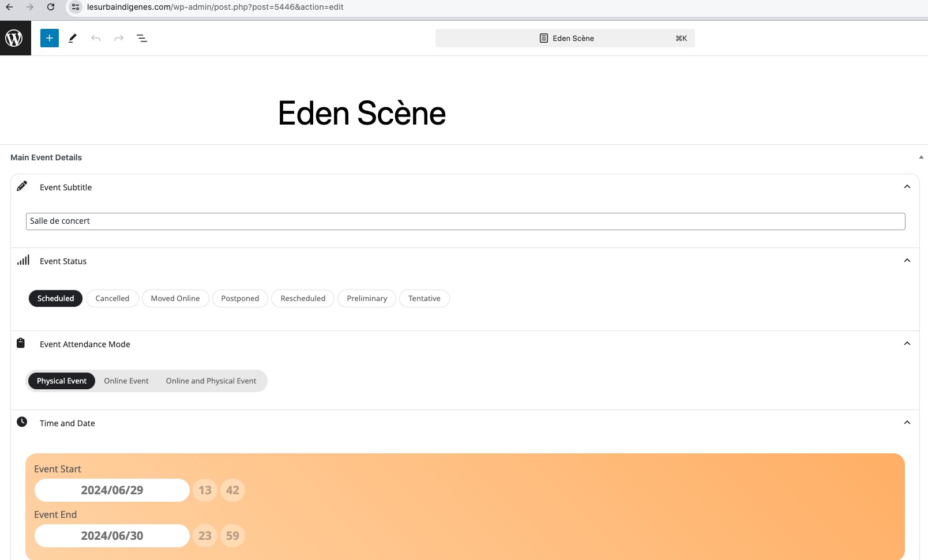
Task: Collapse the Time and Date section
Action: (907, 423)
